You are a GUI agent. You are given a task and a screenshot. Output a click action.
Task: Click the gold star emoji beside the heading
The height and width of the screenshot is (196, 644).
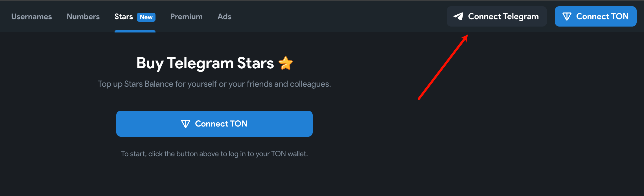[286, 63]
